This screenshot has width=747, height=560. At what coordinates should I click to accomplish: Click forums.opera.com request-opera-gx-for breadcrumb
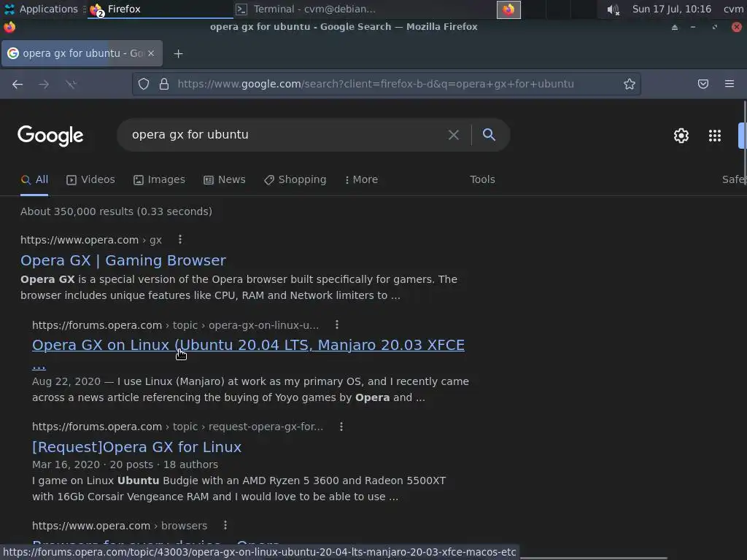coord(177,427)
